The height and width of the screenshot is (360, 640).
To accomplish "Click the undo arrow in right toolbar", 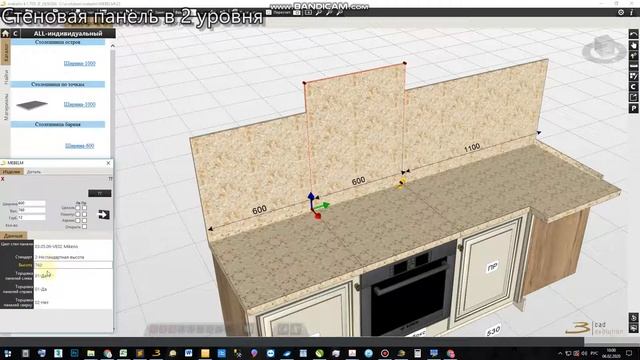I will pyautogui.click(x=633, y=34).
